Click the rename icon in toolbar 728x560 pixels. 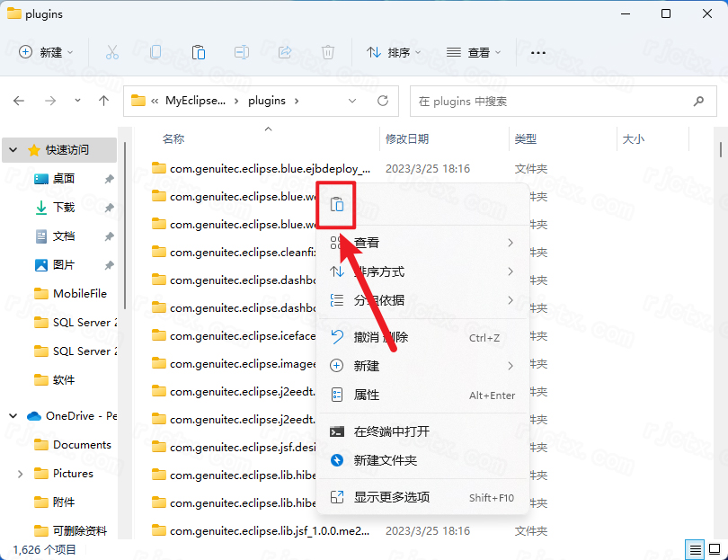242,52
